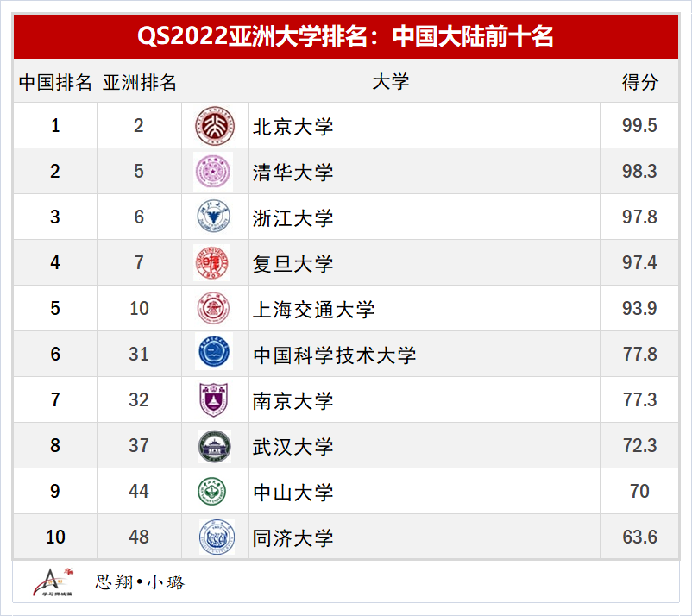Click the Zhejiang University eagle logo
This screenshot has height=616, width=692.
213,217
